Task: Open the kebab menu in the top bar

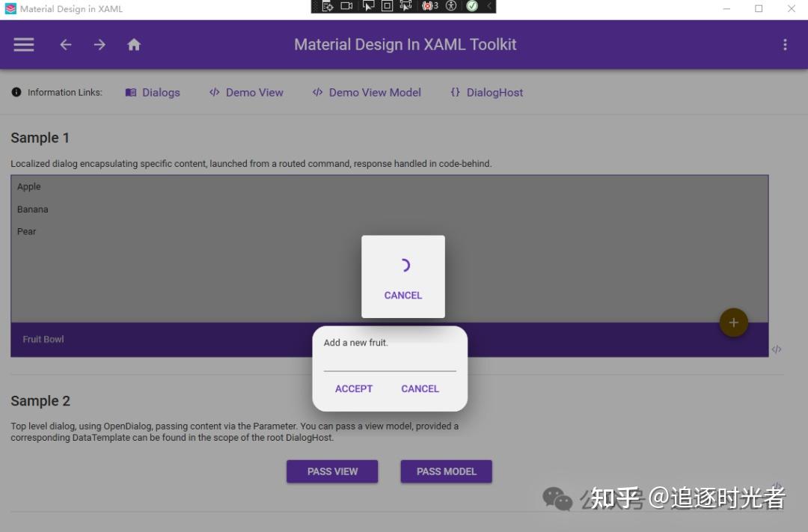Action: (785, 44)
